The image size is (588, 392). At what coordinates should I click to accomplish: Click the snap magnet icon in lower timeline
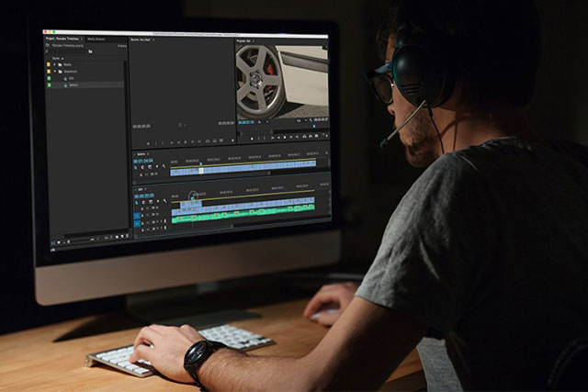[143, 203]
